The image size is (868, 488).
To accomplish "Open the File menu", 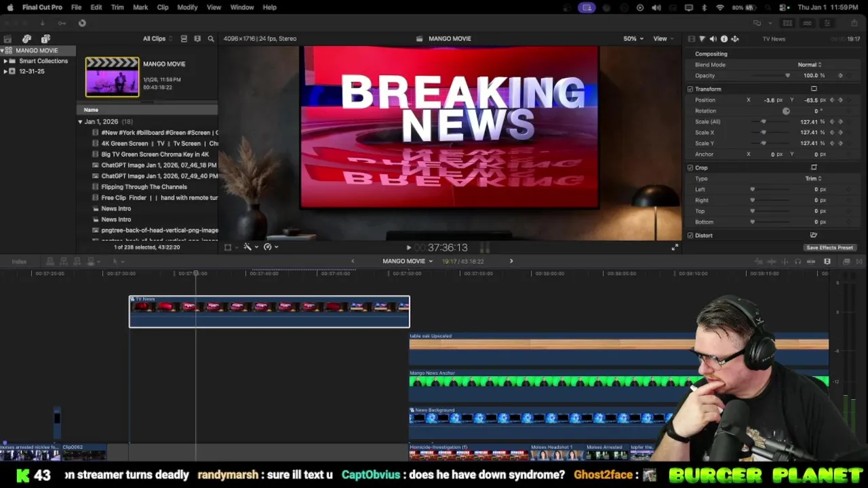I will pyautogui.click(x=77, y=7).
